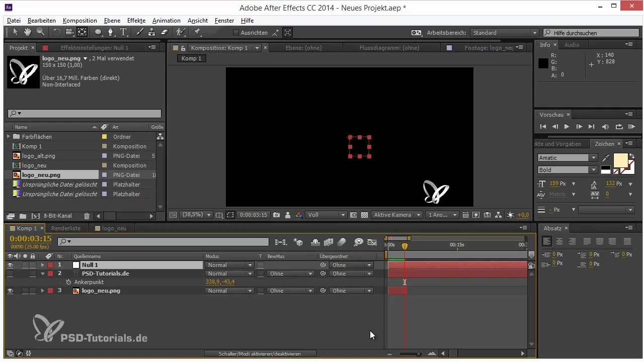This screenshot has height=362, width=644.
Task: Mute audio in Vorschau panel
Action: (x=605, y=127)
